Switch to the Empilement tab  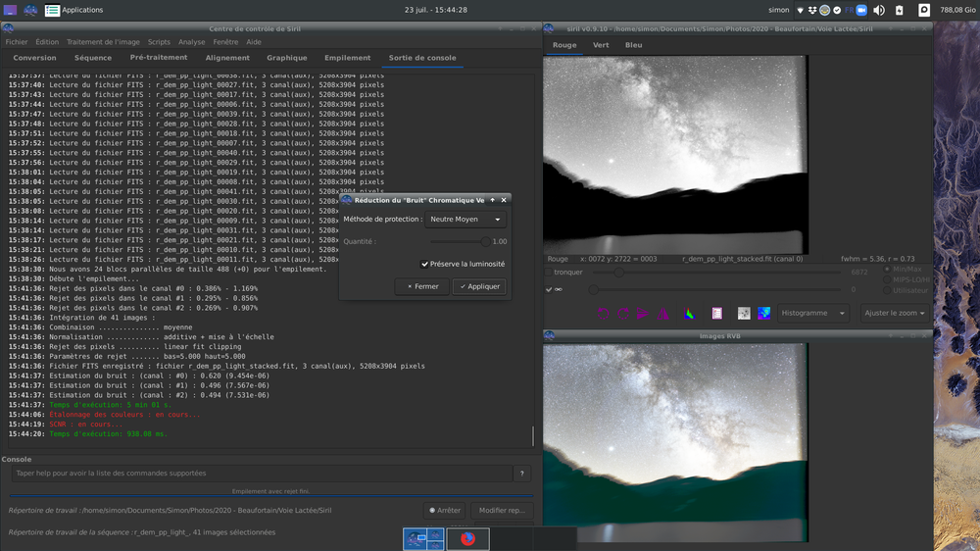(x=347, y=58)
